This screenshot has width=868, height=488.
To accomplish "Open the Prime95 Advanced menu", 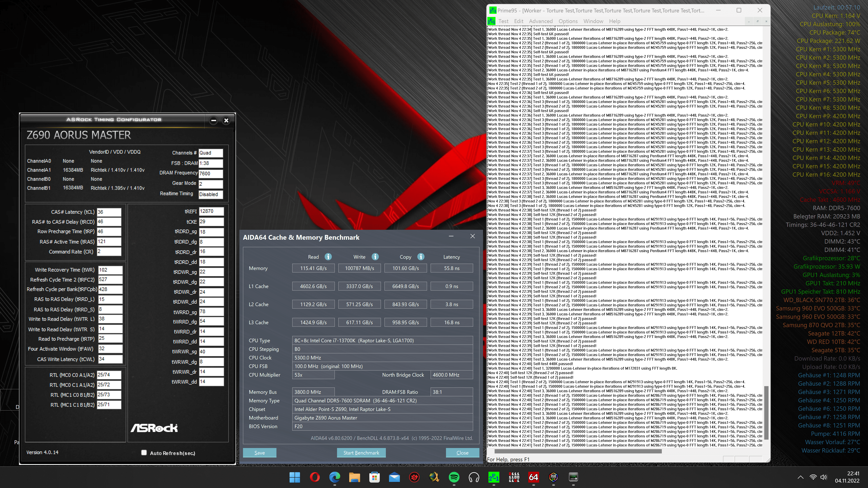I will (x=540, y=21).
